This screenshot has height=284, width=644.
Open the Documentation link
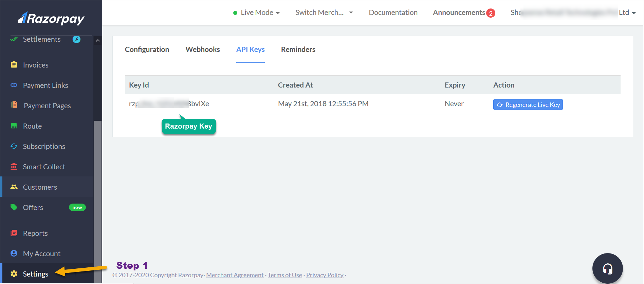[393, 13]
